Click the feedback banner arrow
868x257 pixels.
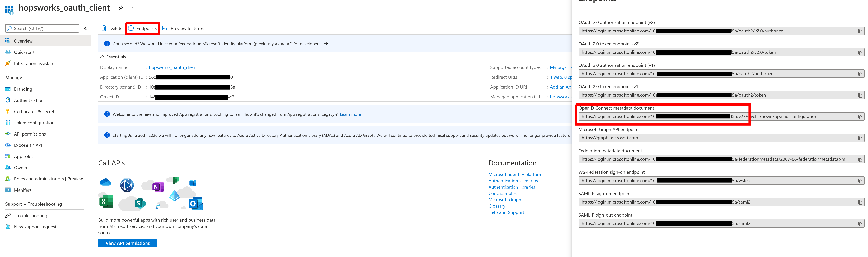point(325,44)
